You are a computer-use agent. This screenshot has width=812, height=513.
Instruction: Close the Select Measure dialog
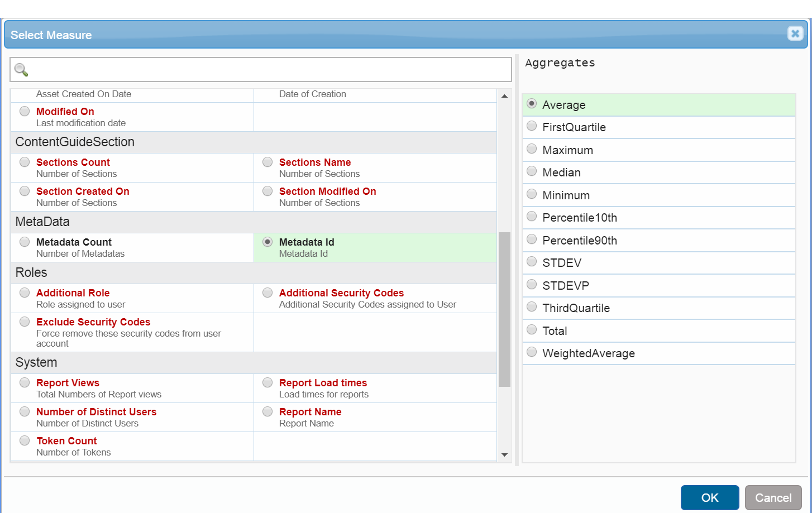click(x=795, y=33)
